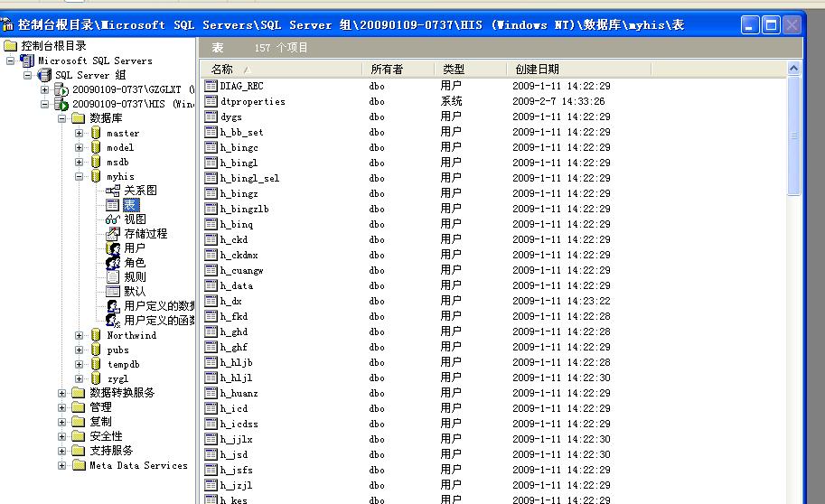Click the SQL Server 组 group icon

click(44, 75)
